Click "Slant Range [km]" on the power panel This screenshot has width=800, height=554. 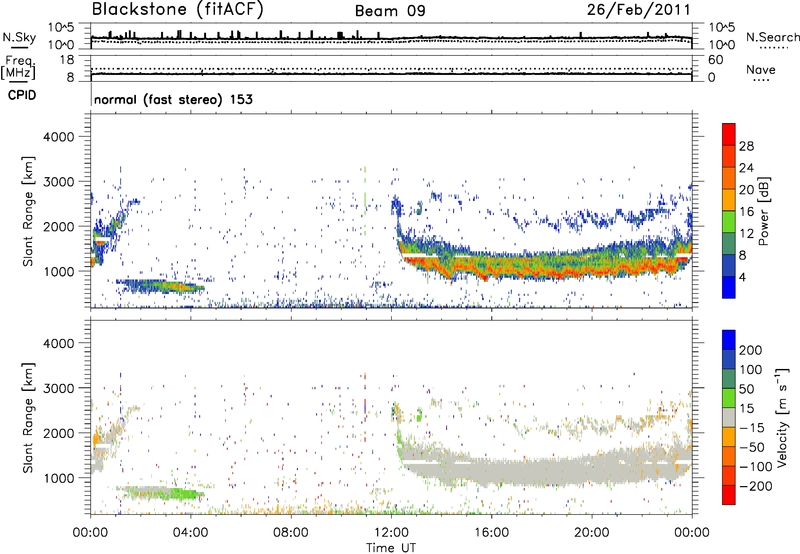28,211
